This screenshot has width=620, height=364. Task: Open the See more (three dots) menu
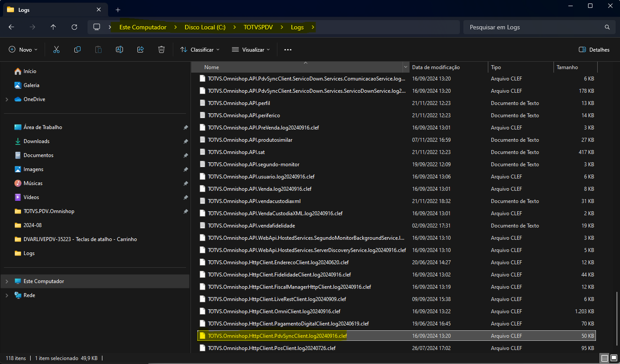[288, 50]
